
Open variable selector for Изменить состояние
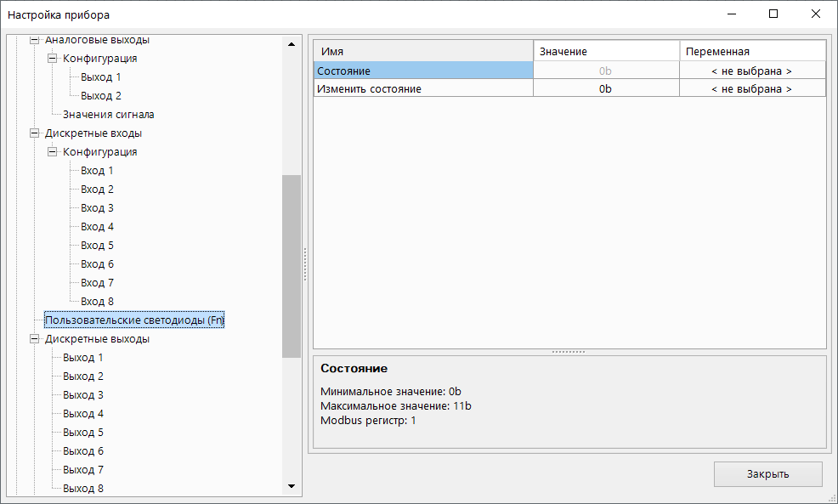coord(751,88)
